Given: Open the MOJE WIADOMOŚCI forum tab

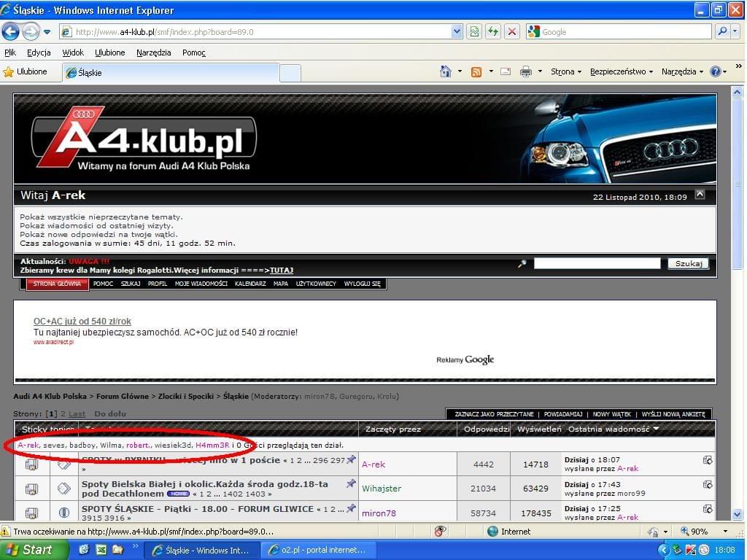Looking at the screenshot, I should pyautogui.click(x=201, y=284).
